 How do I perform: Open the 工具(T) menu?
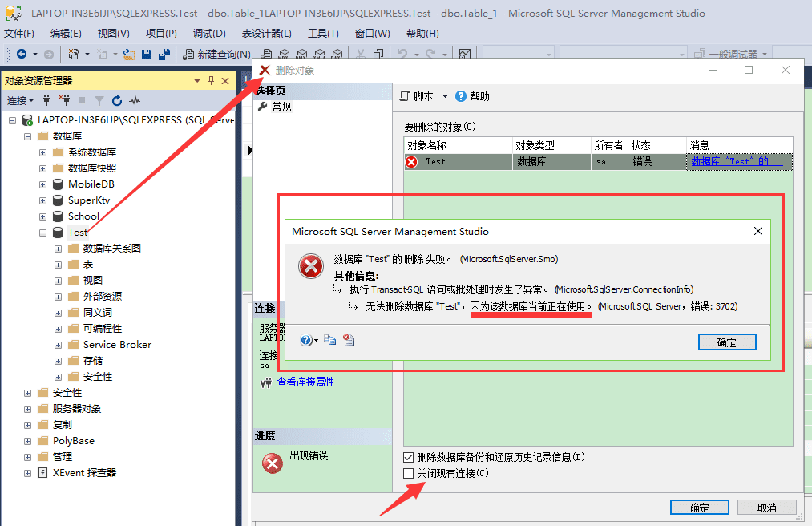[323, 33]
